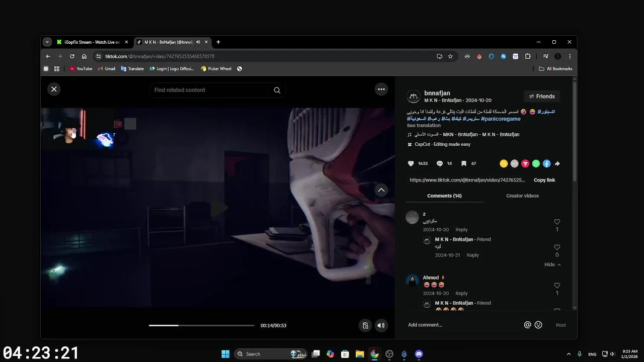
Task: Like the video with the heart icon
Action: point(411,163)
